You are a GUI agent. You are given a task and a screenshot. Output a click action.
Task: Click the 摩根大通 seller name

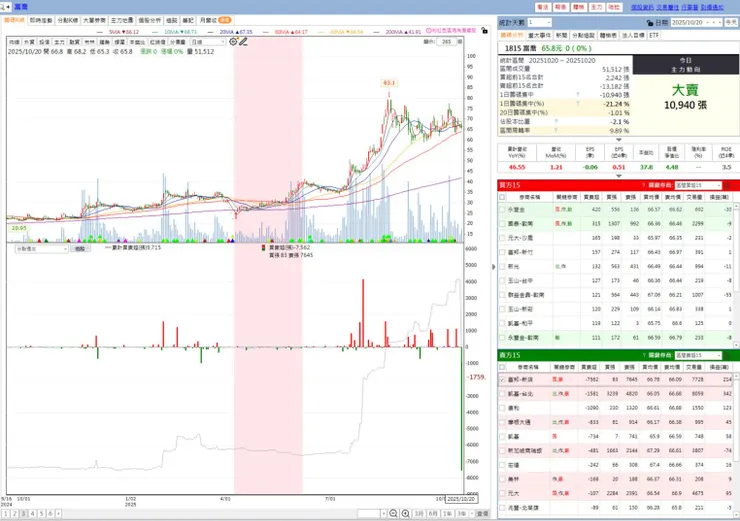click(519, 422)
